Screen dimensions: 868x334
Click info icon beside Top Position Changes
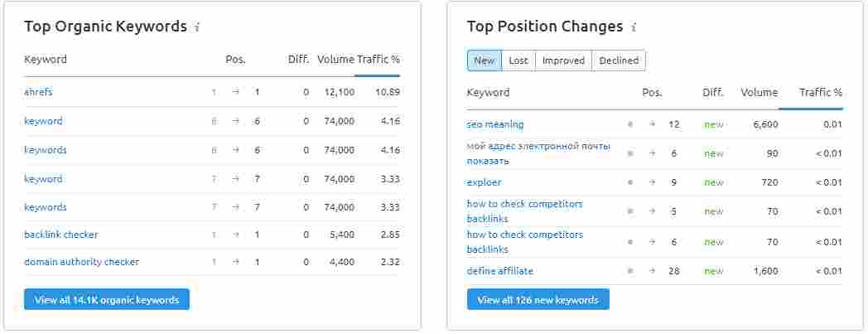(x=634, y=27)
